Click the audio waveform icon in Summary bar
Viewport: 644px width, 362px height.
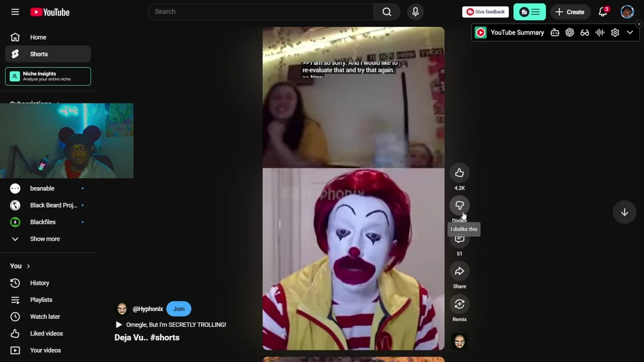pos(600,33)
